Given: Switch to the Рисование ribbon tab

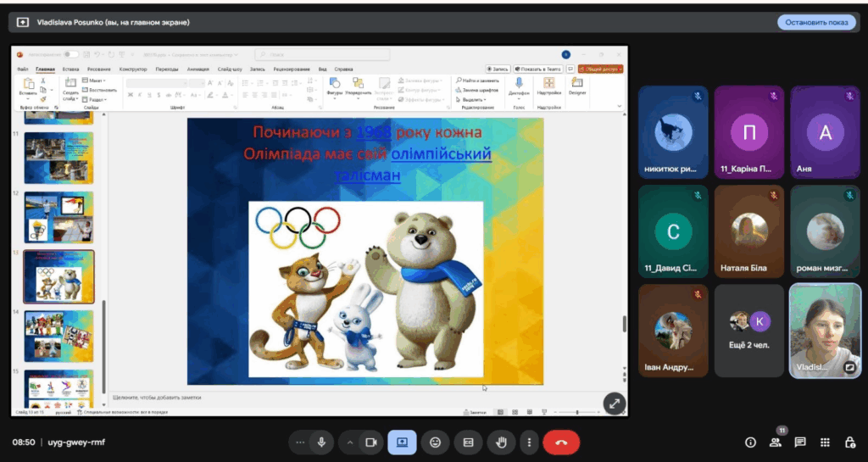Looking at the screenshot, I should coord(99,70).
